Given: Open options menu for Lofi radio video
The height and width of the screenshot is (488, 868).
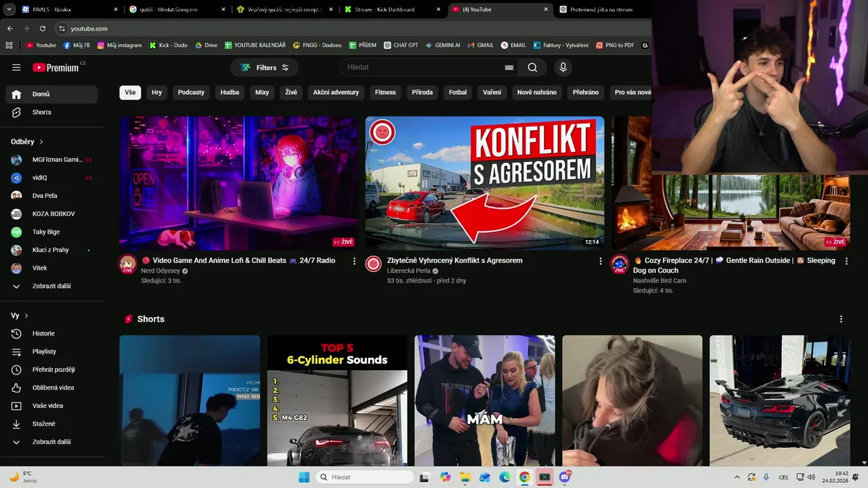Looking at the screenshot, I should [354, 261].
